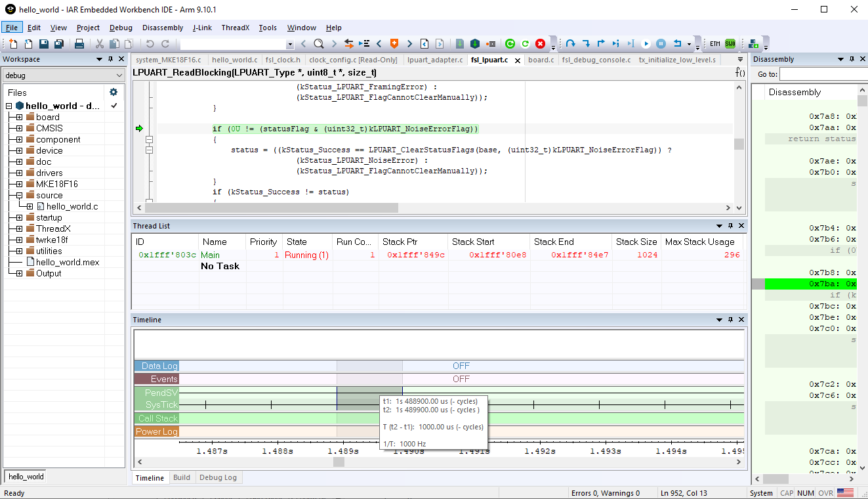Click the SWO trace icon
The image size is (868, 499).
point(730,44)
